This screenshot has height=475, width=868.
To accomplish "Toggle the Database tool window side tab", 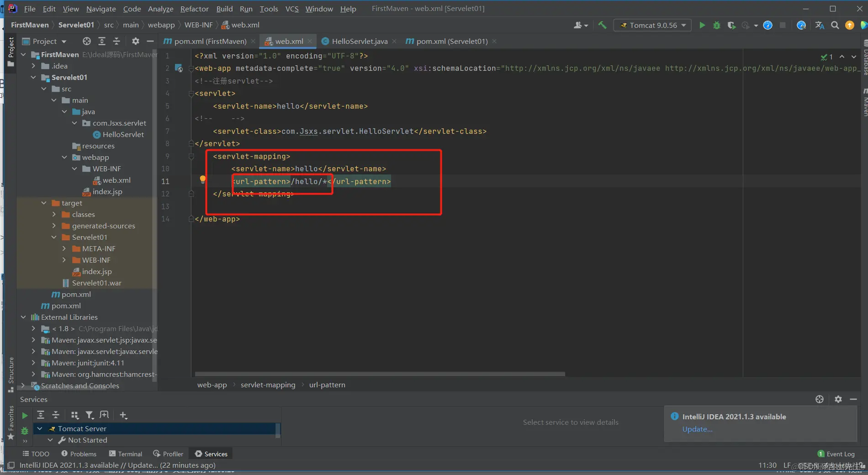I will click(865, 58).
